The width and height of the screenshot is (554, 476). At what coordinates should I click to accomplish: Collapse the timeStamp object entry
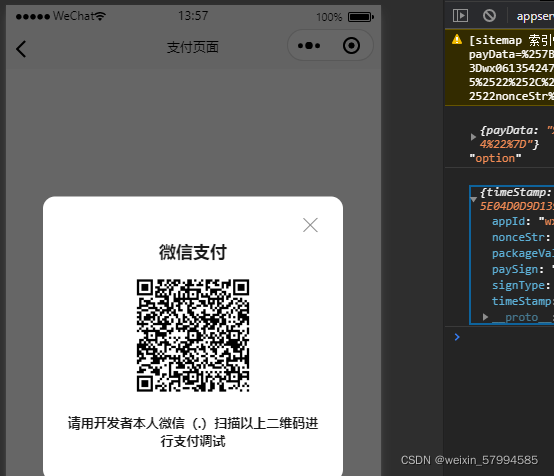tap(473, 200)
